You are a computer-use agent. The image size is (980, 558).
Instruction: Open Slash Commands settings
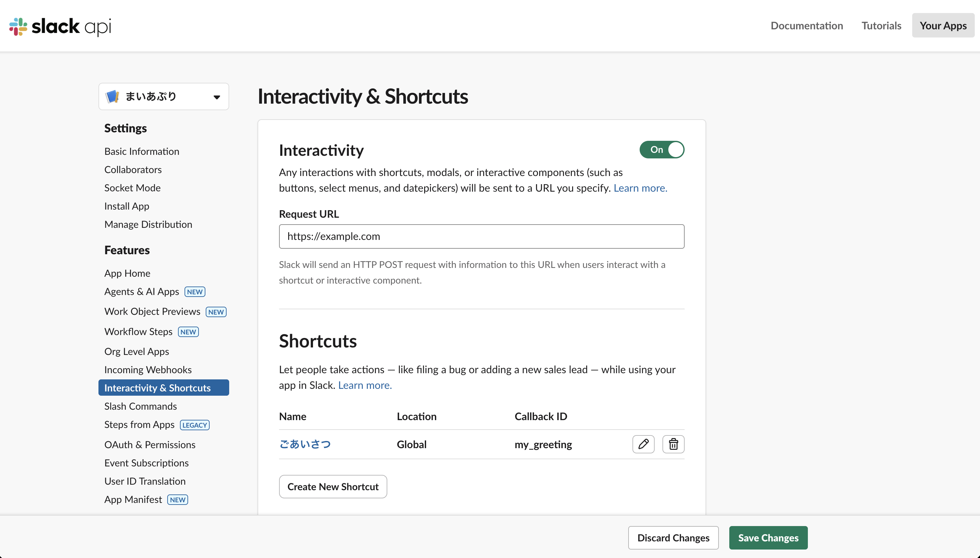point(140,406)
